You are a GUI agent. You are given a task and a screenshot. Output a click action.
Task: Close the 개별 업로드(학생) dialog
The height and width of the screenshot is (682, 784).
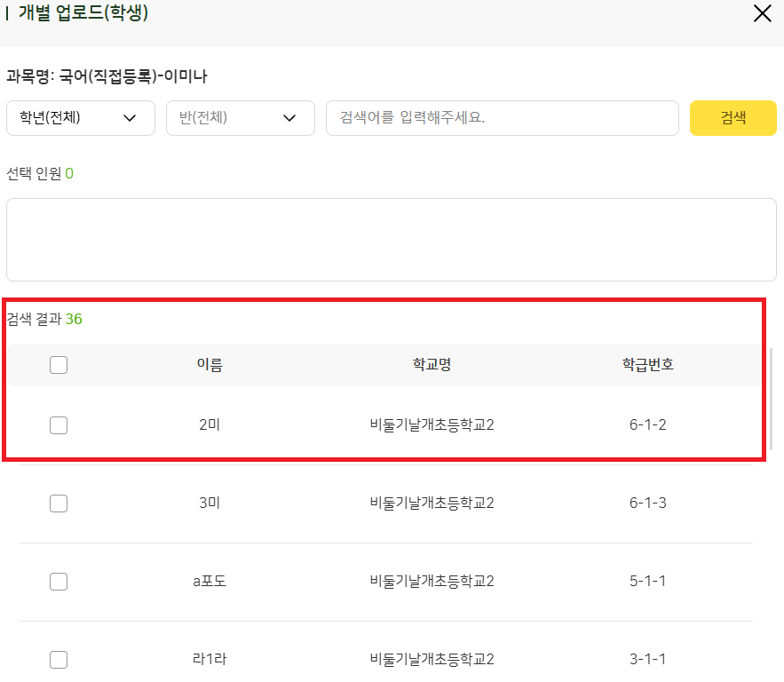tap(762, 13)
